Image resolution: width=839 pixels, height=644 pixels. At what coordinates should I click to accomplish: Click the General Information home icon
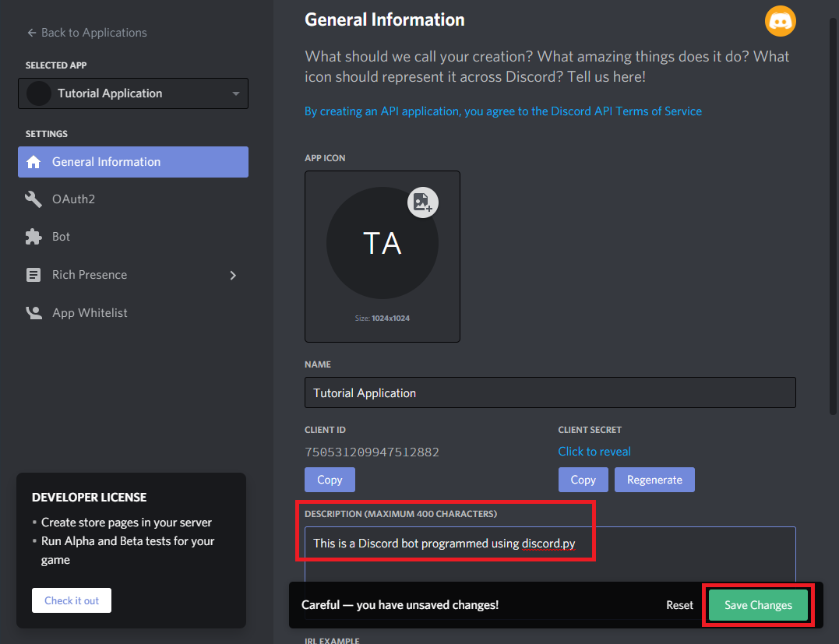point(33,162)
